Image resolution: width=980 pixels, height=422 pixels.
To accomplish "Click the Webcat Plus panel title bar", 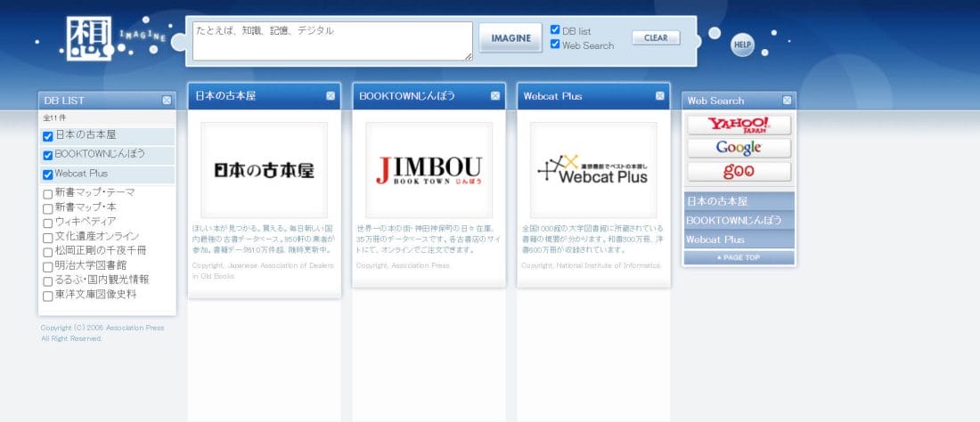I will coord(593,96).
